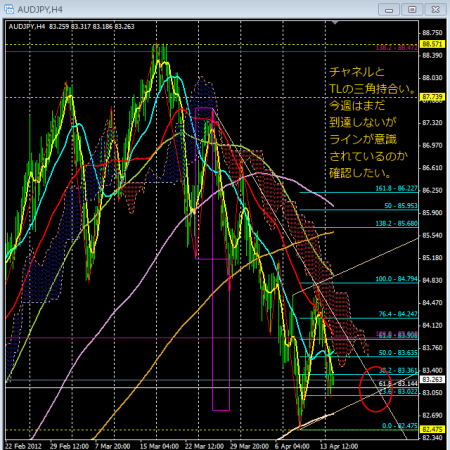Click the current price 83.263 label

coord(432,379)
